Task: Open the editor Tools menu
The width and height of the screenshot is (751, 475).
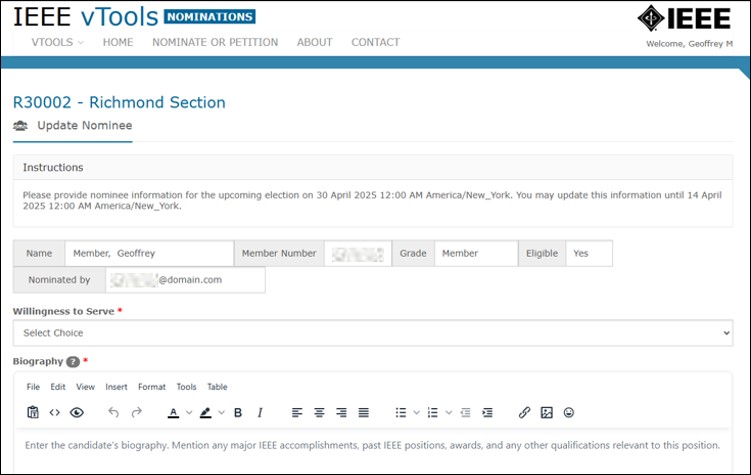Action: pyautogui.click(x=186, y=387)
